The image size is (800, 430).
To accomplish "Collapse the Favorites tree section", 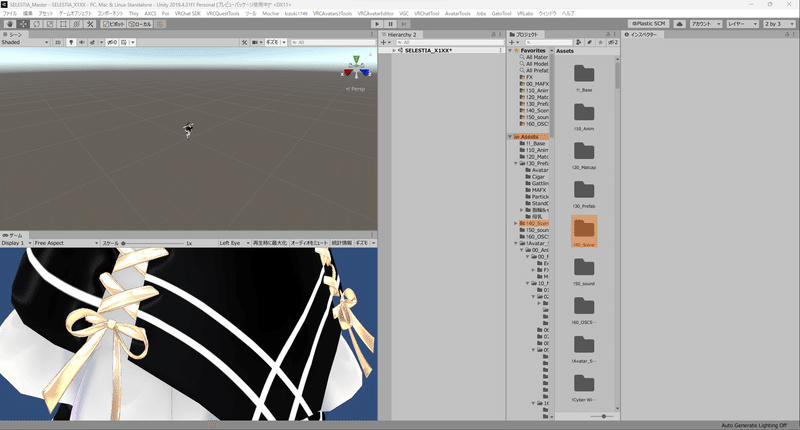I will pos(510,50).
